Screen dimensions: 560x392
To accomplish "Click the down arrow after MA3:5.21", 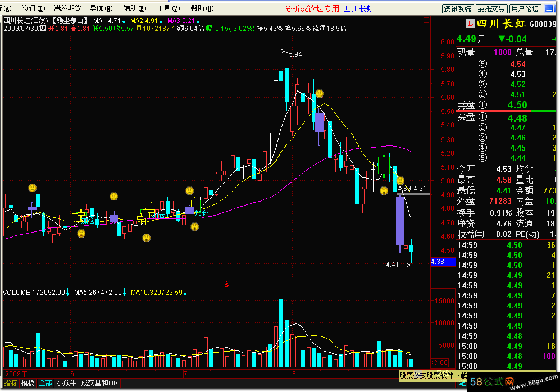I will pyautogui.click(x=198, y=21).
